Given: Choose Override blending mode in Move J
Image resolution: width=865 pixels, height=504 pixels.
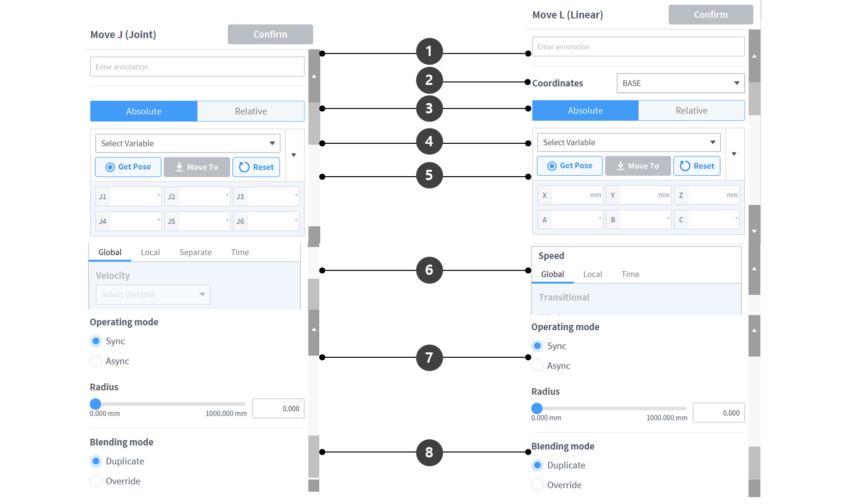Looking at the screenshot, I should tap(96, 481).
